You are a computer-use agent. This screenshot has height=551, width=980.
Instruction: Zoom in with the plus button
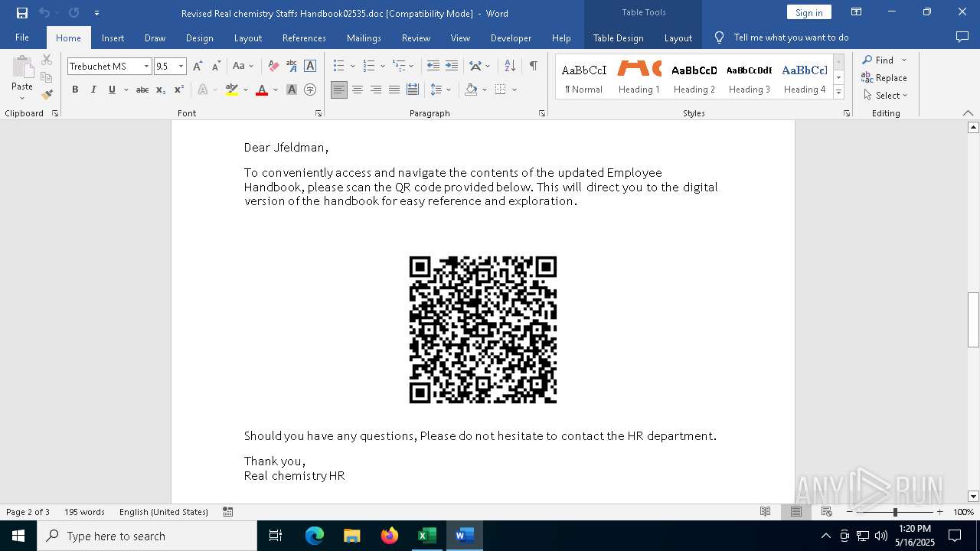(x=940, y=512)
